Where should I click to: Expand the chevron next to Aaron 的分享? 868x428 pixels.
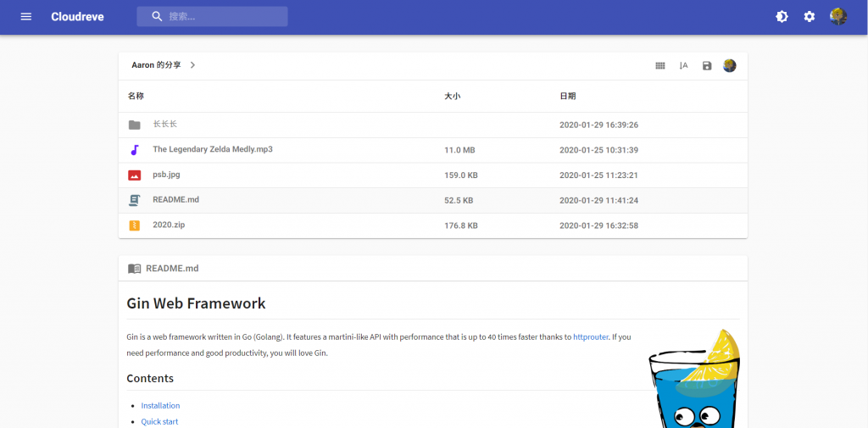click(x=193, y=65)
